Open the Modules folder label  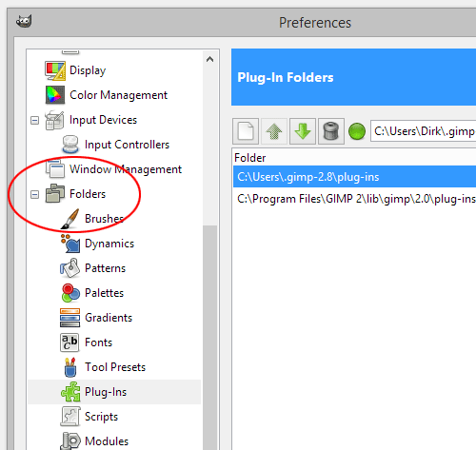107,441
